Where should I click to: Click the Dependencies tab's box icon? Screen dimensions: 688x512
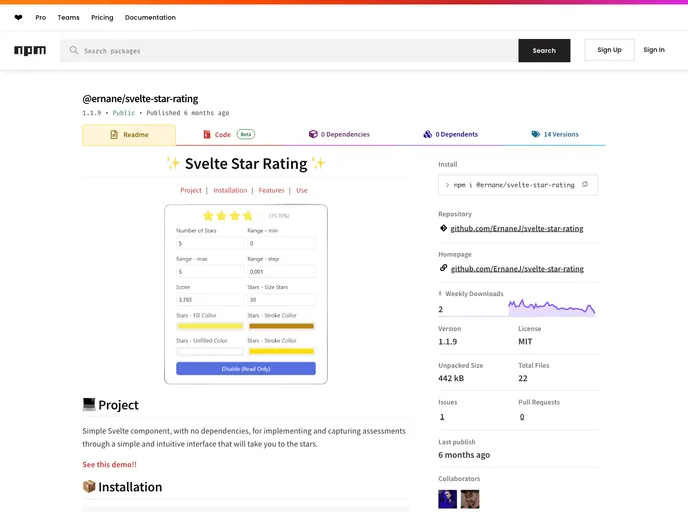[313, 134]
